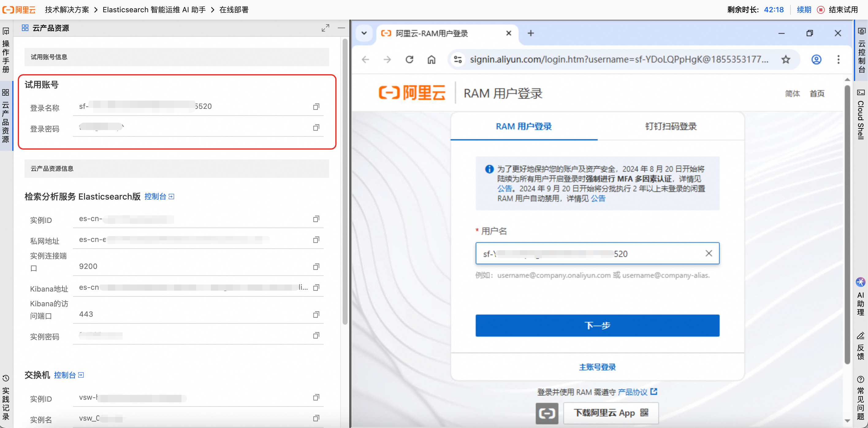The image size is (868, 428).
Task: Collapse the cloud resources panel
Action: (341, 28)
